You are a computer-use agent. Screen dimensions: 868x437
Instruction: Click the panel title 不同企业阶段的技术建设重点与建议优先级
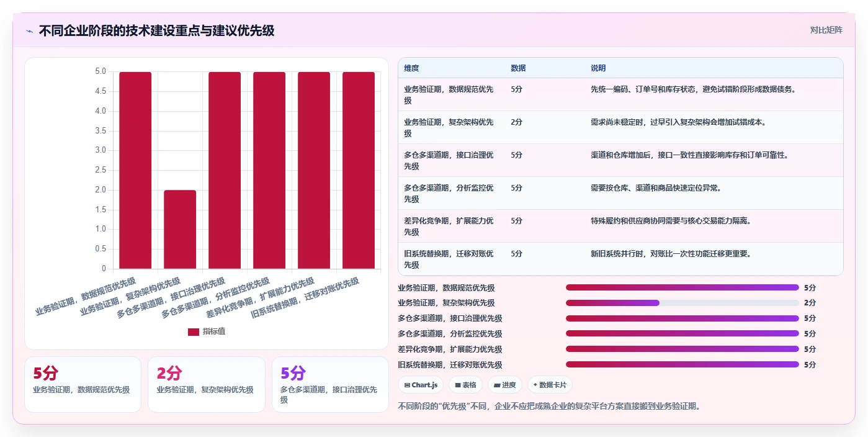(156, 31)
